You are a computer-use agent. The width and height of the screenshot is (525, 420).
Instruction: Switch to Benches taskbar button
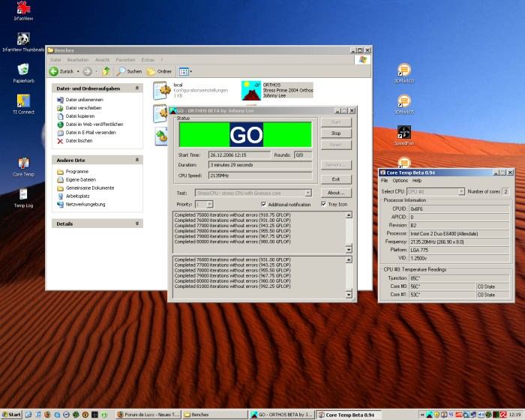click(215, 415)
